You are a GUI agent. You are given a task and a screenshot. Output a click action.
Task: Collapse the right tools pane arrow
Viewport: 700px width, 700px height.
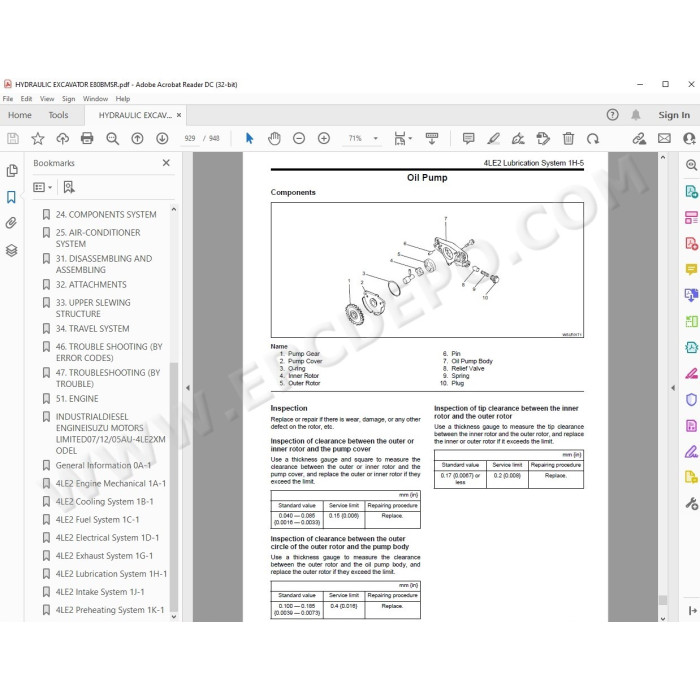[673, 388]
